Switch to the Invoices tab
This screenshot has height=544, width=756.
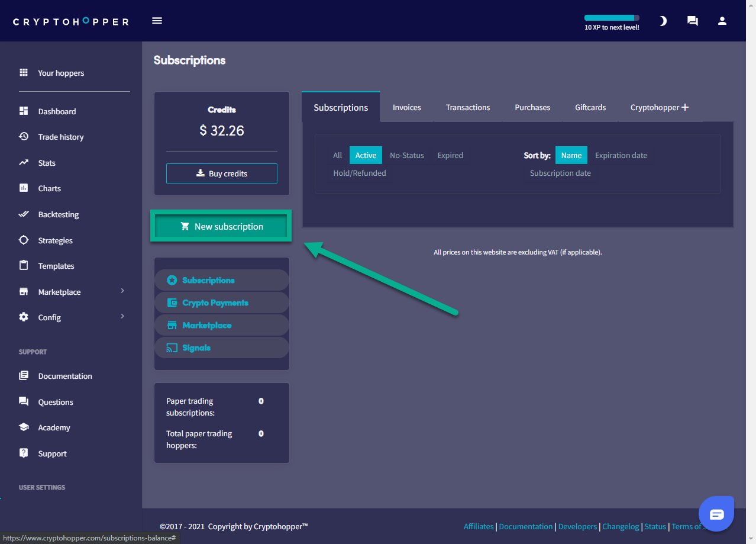[407, 107]
